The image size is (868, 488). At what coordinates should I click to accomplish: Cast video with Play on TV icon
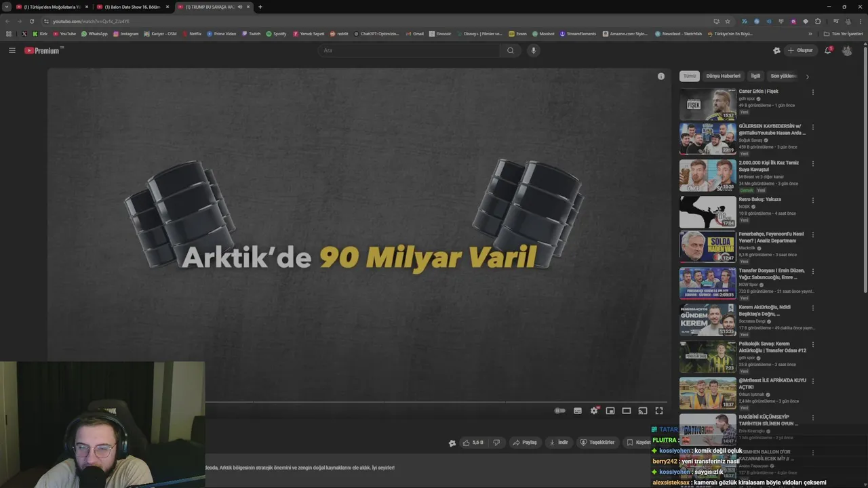pyautogui.click(x=643, y=411)
